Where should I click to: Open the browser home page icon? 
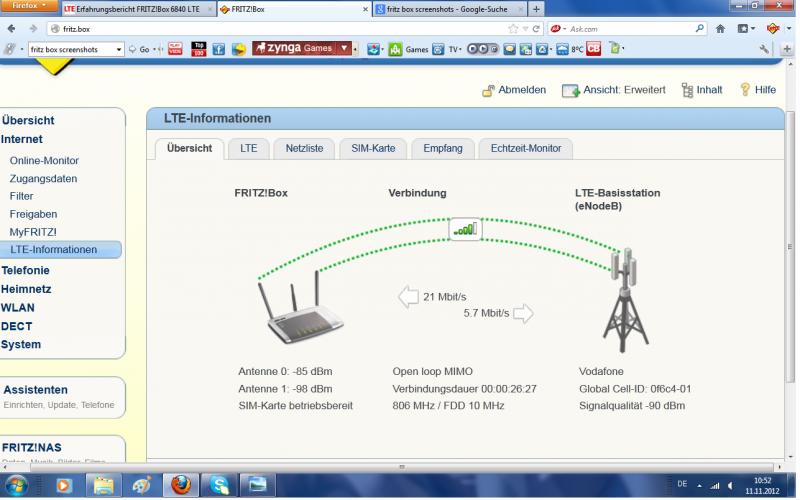[x=720, y=29]
